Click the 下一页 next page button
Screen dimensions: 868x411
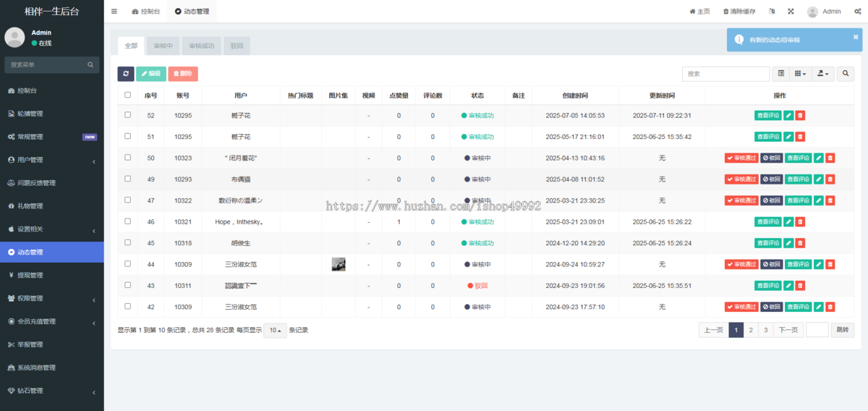(788, 330)
